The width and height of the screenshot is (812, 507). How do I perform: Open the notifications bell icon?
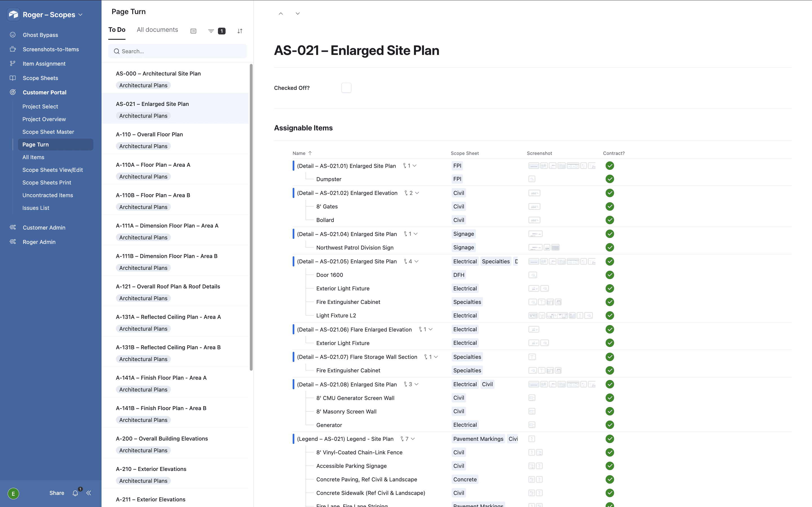coord(76,493)
